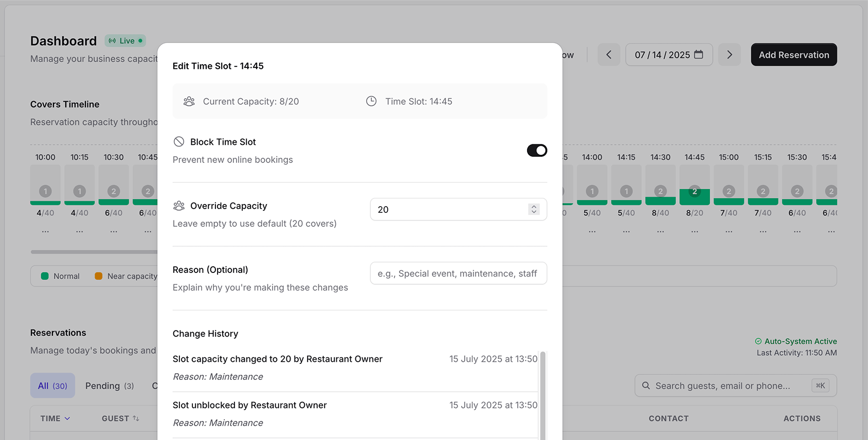Click the Current Capacity people icon
This screenshot has height=440, width=868.
tap(189, 101)
